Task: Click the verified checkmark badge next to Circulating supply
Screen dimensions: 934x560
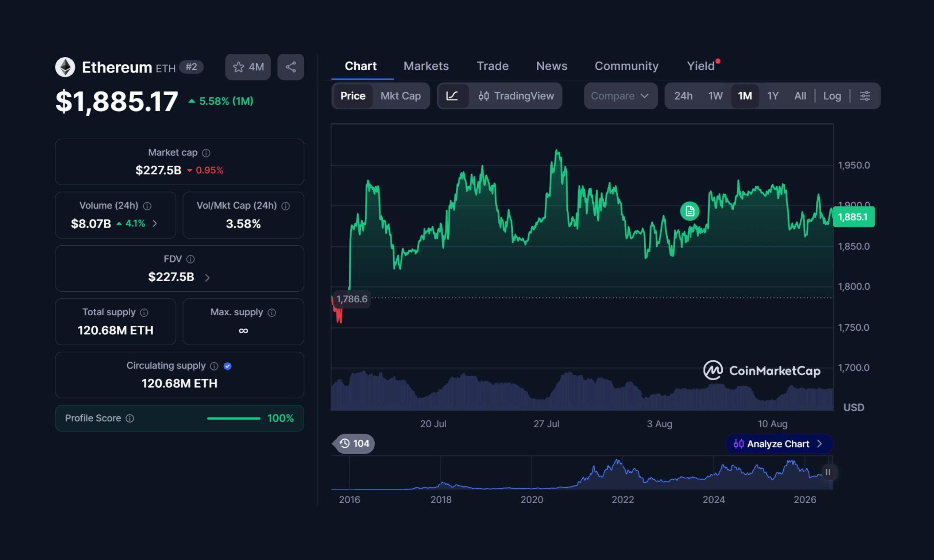Action: [x=228, y=366]
